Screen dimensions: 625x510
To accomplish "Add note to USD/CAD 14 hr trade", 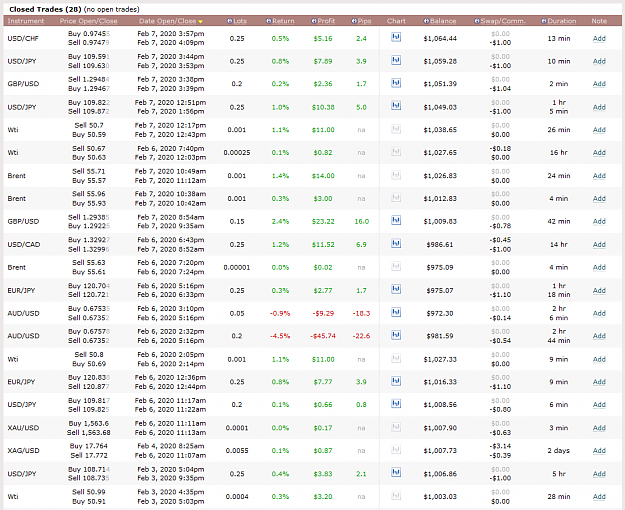I will (x=599, y=244).
